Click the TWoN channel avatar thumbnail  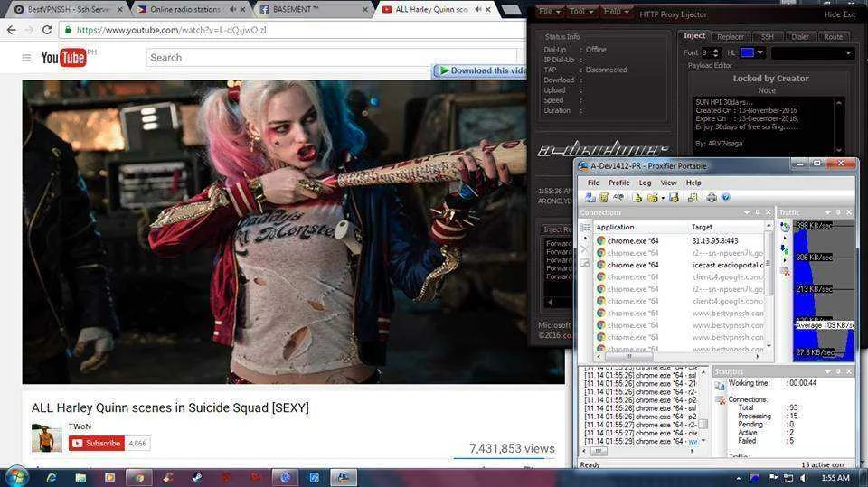46,437
